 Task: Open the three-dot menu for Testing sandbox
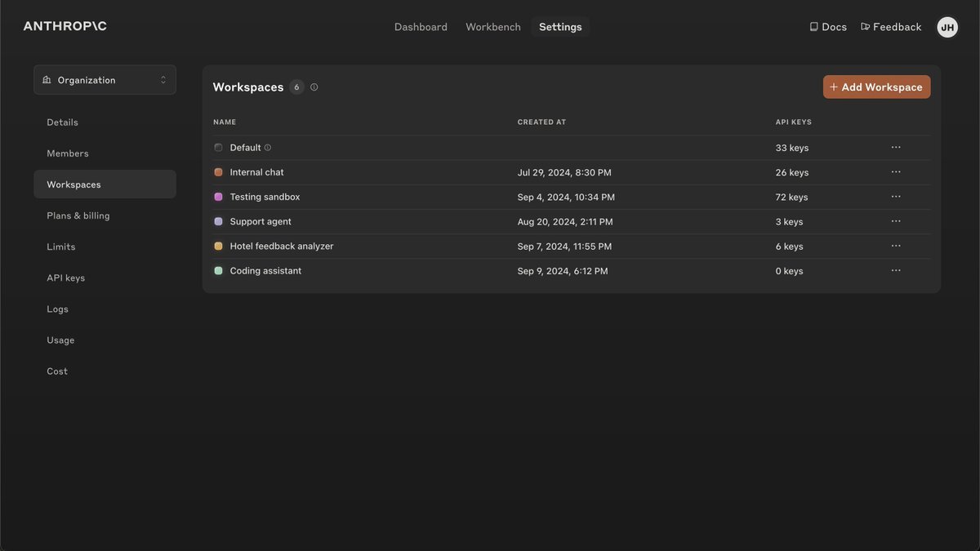896,197
